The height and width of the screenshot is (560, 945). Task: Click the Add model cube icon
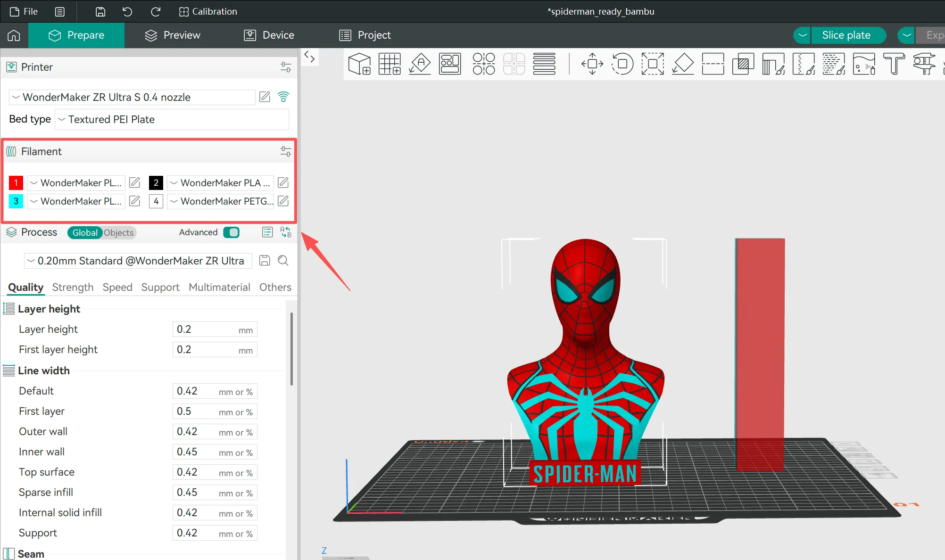click(359, 64)
